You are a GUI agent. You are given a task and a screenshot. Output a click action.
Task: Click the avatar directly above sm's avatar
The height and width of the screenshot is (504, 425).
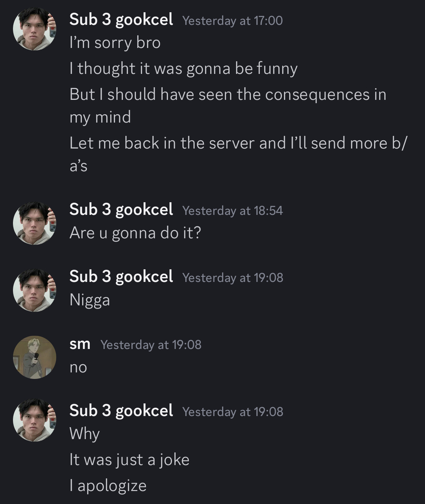34,290
